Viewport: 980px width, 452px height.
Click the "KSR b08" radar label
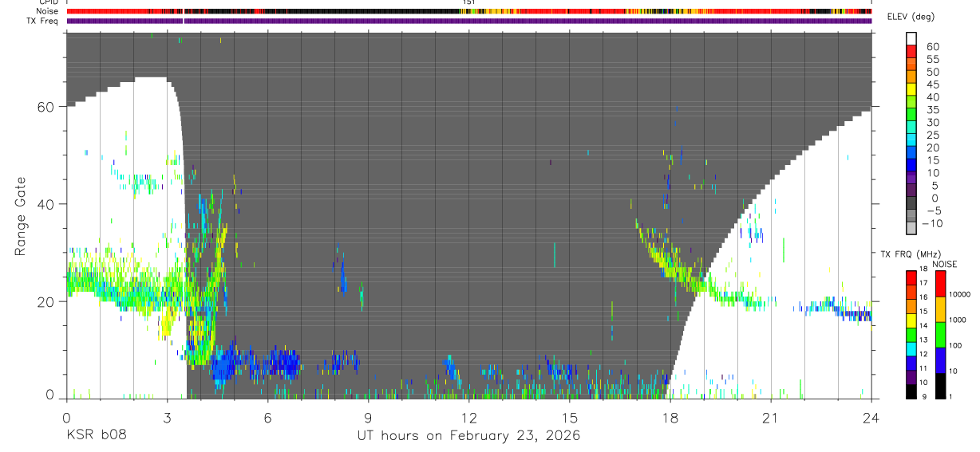pos(96,436)
